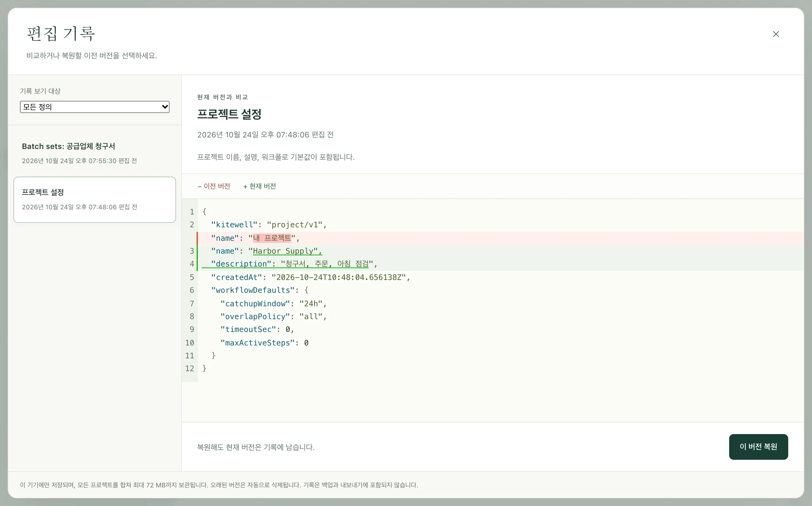Click the 기록 보기 대상 label

(40, 91)
